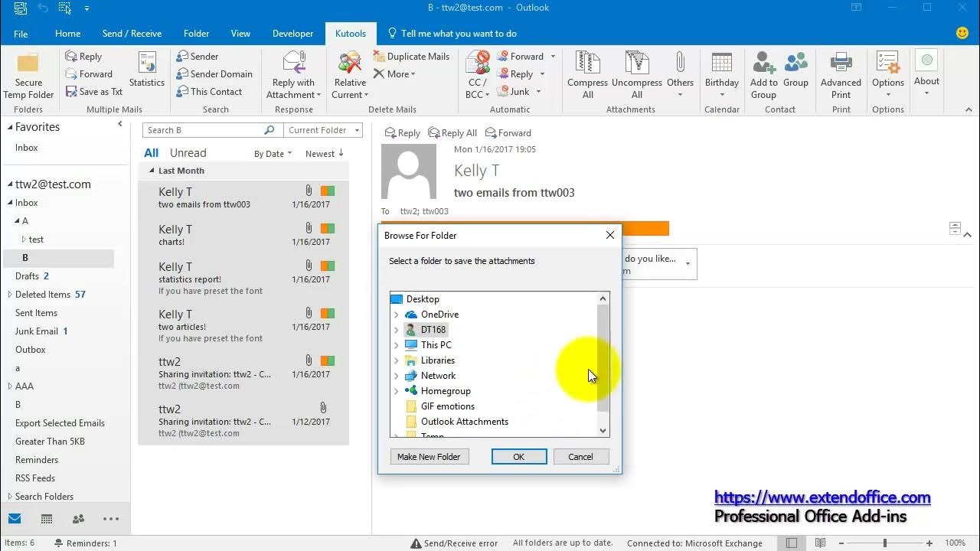Viewport: 980px width, 551px height.
Task: Switch to the Home tab
Action: [67, 34]
